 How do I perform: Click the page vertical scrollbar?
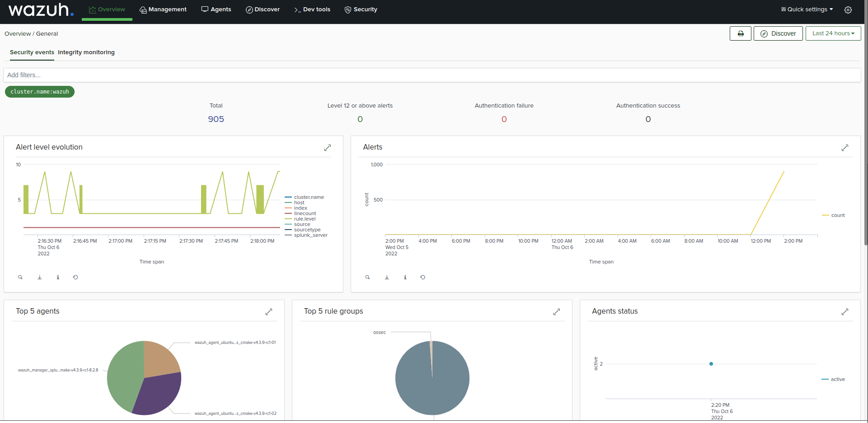pos(865,123)
